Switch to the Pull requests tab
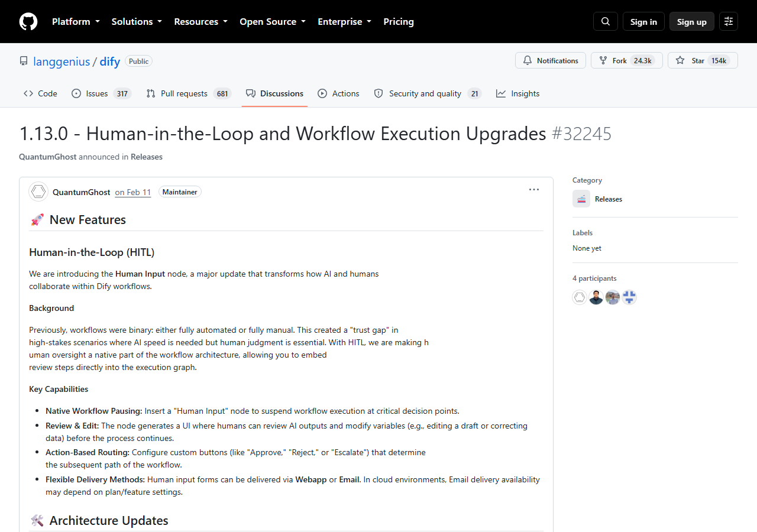The image size is (757, 532). click(188, 93)
